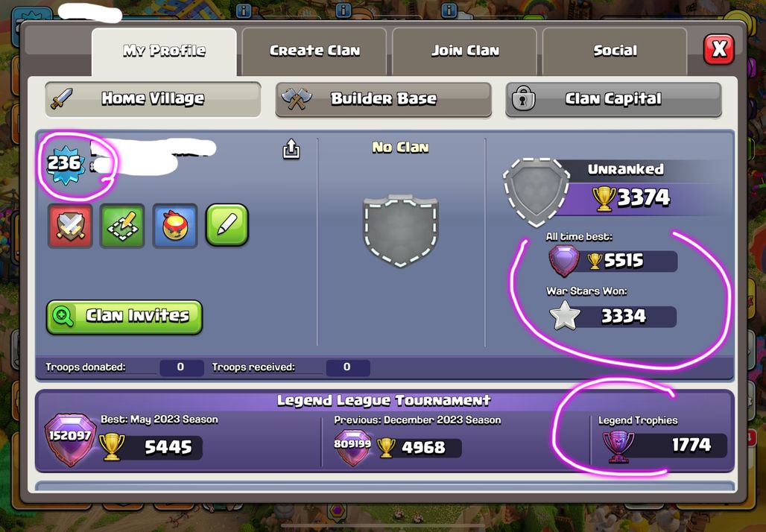Screen dimensions: 766x532
Task: Share profile using the share icon
Action: 291,149
